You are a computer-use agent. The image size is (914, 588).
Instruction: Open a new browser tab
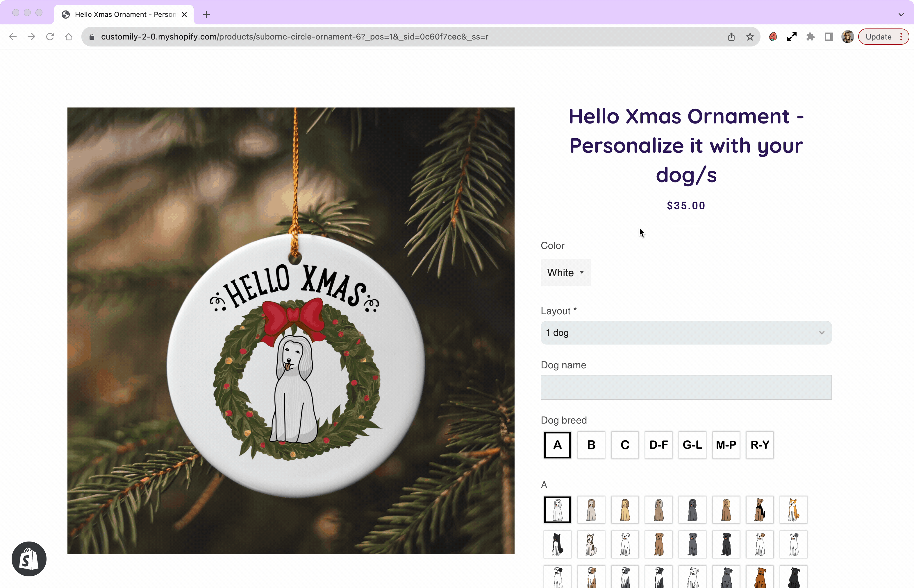[206, 15]
